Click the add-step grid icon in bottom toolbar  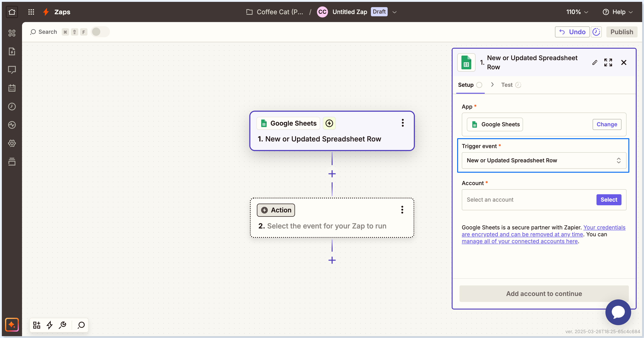[37, 325]
